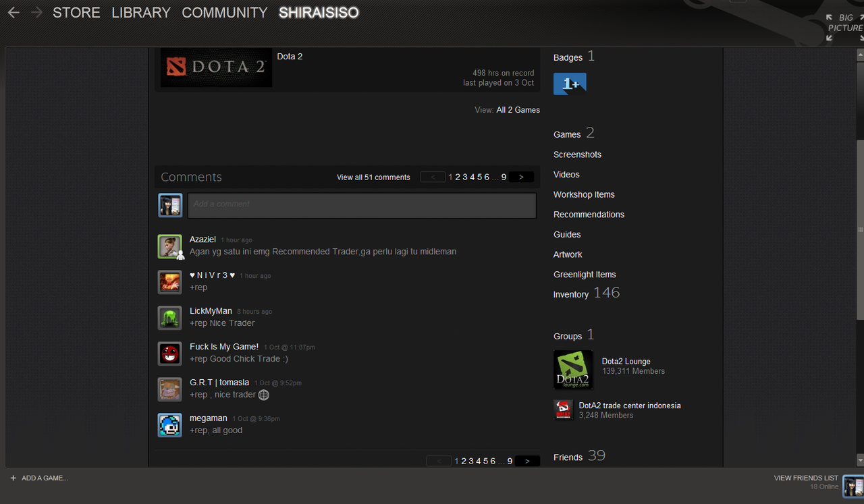Open the Community tab
This screenshot has height=504, width=864.
[x=225, y=12]
